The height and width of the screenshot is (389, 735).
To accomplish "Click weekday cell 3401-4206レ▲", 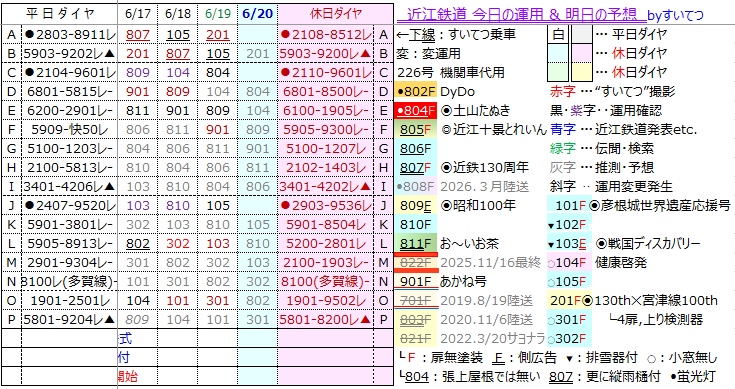I will (69, 187).
